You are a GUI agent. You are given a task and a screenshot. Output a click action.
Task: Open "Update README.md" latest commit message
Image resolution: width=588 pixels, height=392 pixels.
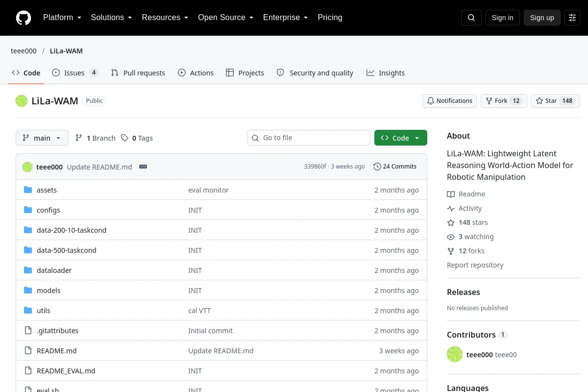coord(99,167)
